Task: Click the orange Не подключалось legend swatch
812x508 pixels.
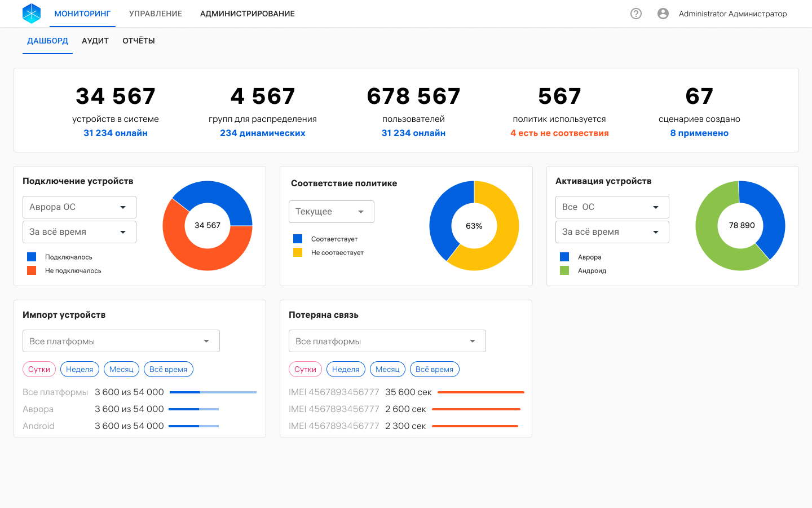Action: [32, 270]
